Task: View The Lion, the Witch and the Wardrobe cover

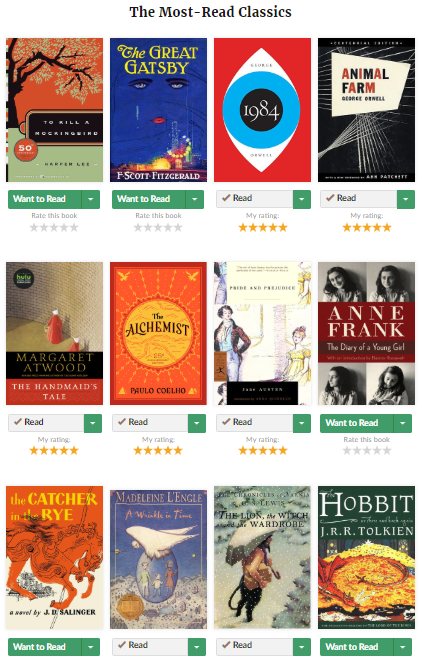Action: click(x=263, y=557)
